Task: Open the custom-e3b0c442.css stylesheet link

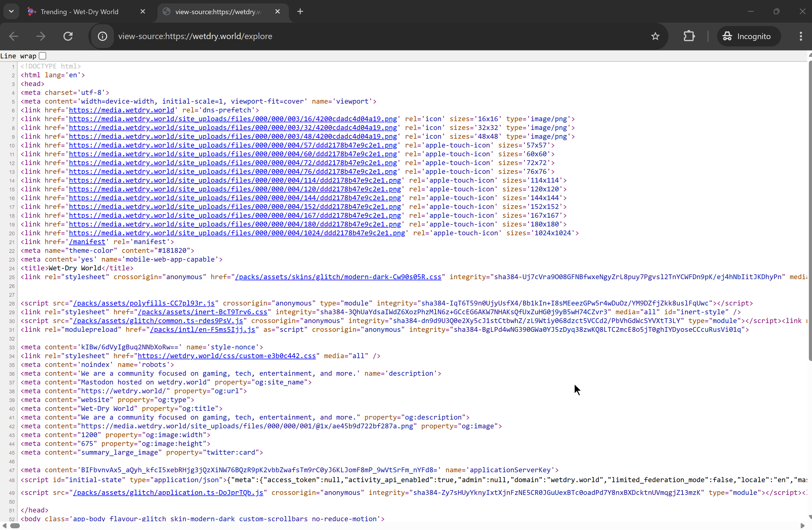Action: pos(227,356)
